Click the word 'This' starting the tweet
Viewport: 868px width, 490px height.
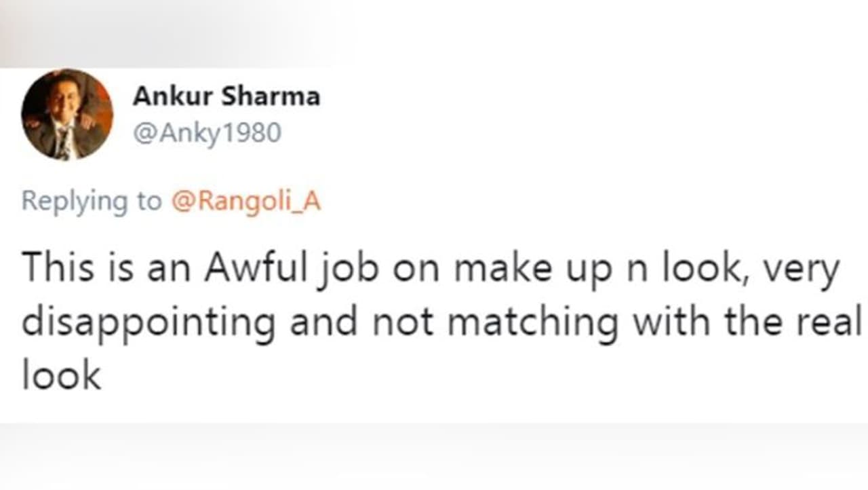58,268
